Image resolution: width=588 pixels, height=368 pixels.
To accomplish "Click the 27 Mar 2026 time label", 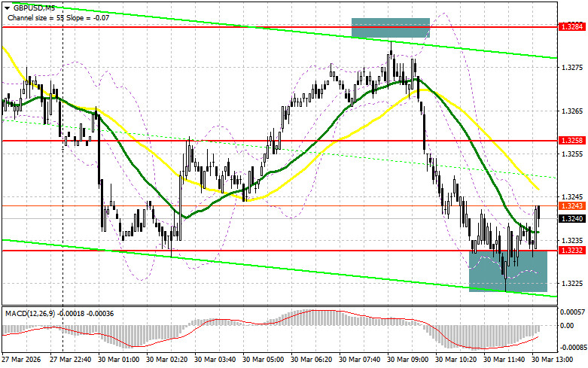I will tap(22, 360).
